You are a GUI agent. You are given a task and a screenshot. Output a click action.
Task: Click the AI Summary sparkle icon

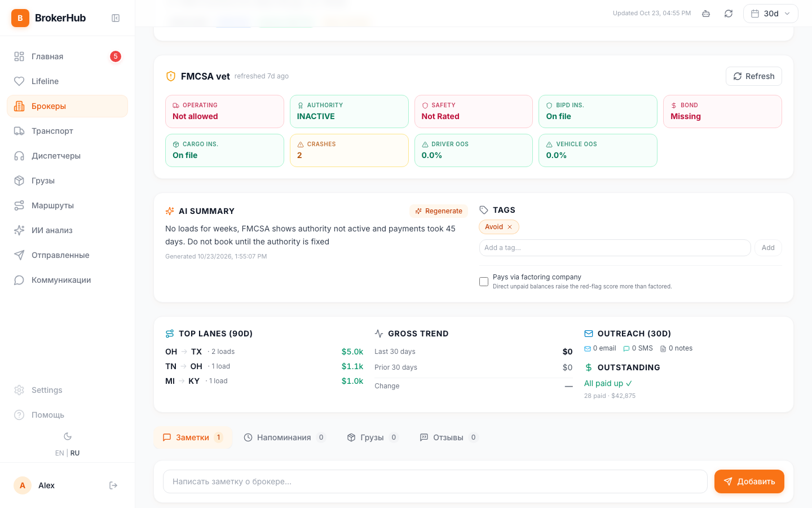point(170,211)
